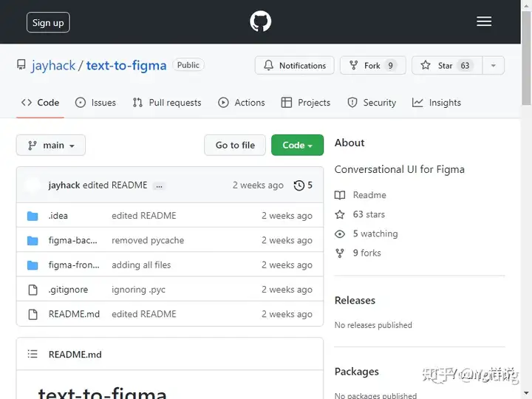532x399 pixels.
Task: Click the Fork button
Action: click(x=373, y=65)
